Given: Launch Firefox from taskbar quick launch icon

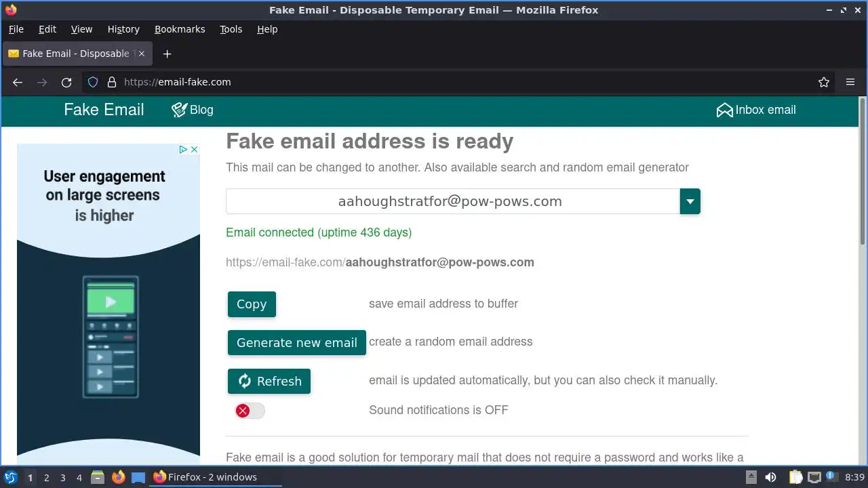Looking at the screenshot, I should (x=118, y=477).
